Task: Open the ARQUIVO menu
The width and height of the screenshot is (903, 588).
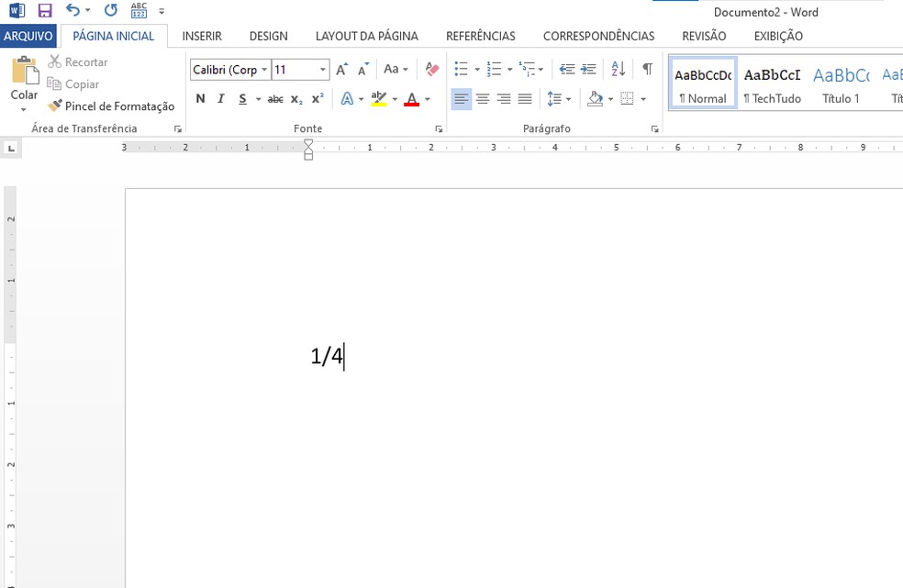Action: pos(28,36)
